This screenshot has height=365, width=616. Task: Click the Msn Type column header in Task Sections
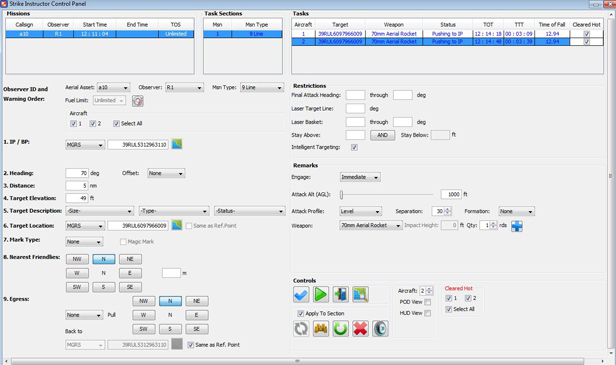tap(257, 24)
